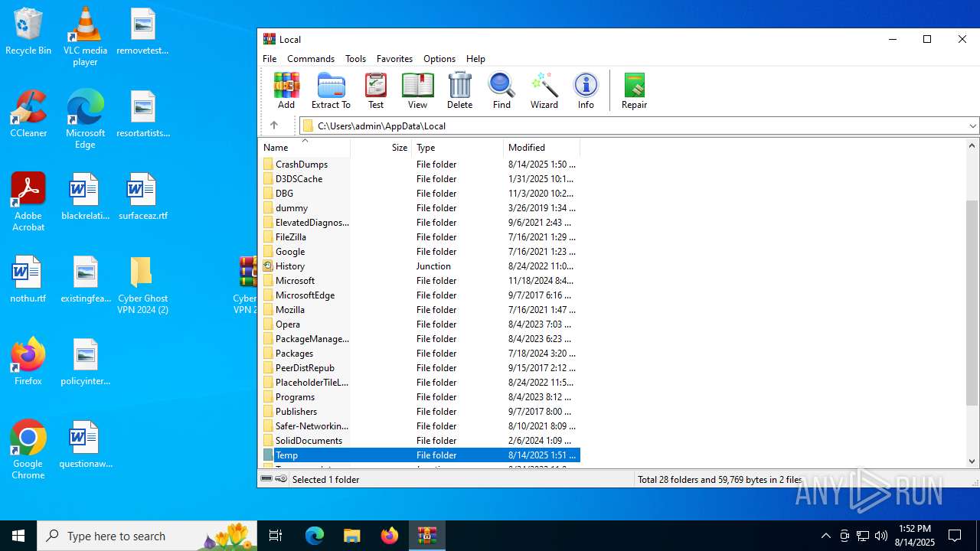Select the Mozilla folder
Viewport: 980px width, 551px height.
pyautogui.click(x=420, y=310)
